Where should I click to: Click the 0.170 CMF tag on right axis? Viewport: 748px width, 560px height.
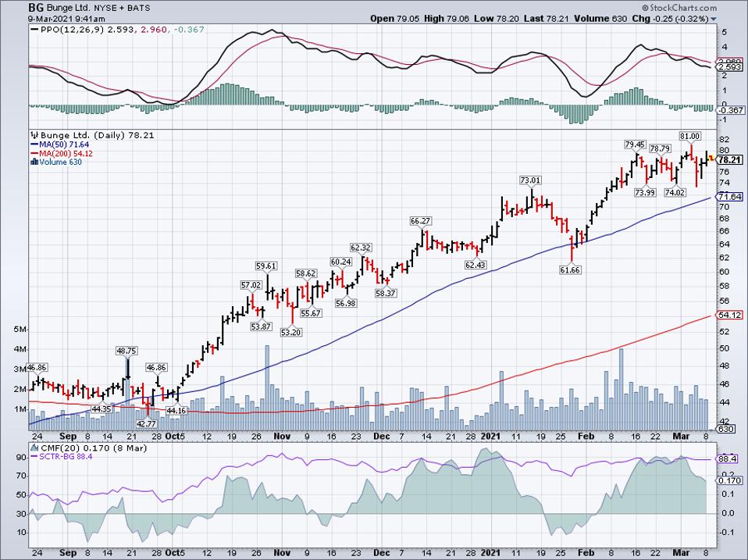[730, 480]
